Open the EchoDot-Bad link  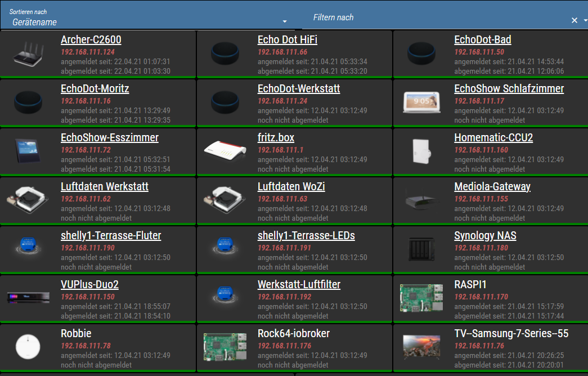click(483, 40)
